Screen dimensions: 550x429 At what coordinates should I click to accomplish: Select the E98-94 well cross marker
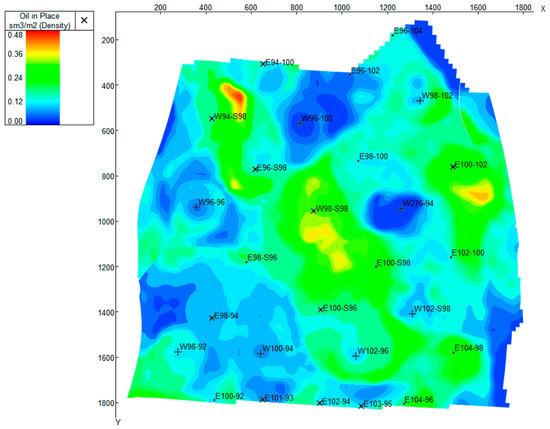[212, 318]
